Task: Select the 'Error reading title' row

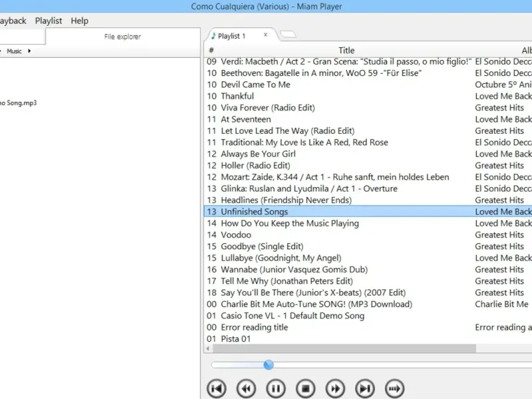Action: [368, 327]
